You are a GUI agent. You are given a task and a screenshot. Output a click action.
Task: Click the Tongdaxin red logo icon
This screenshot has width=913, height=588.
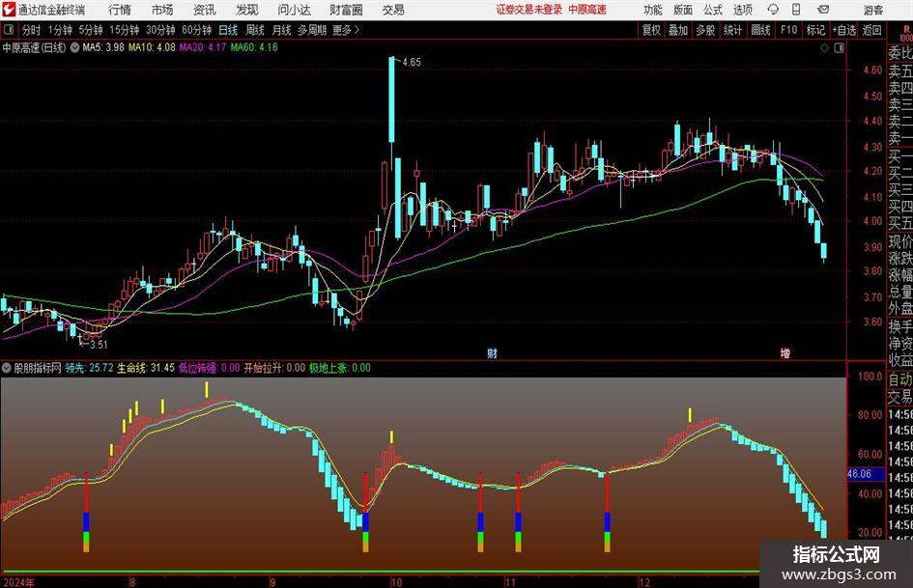coord(9,10)
